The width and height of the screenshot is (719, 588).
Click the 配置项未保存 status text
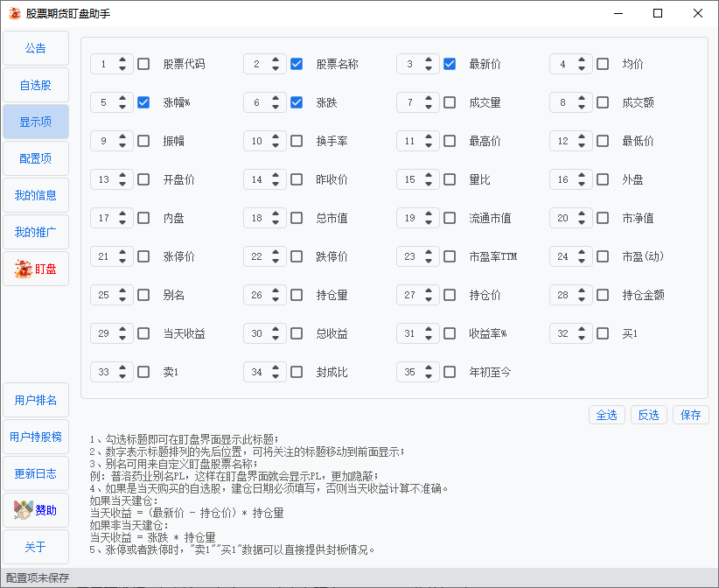pos(38,577)
